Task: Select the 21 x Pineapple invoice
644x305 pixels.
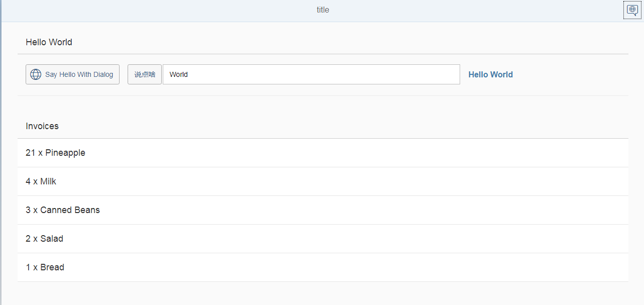Action: 55,153
